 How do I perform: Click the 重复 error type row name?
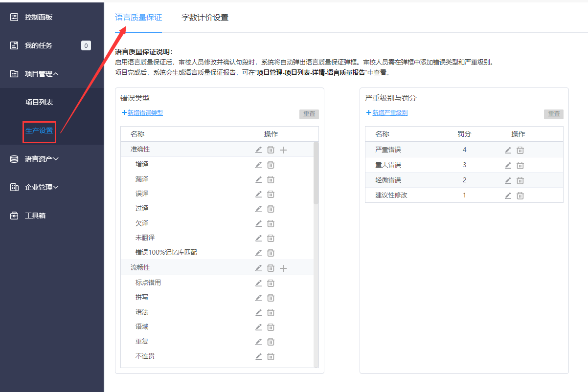click(142, 342)
